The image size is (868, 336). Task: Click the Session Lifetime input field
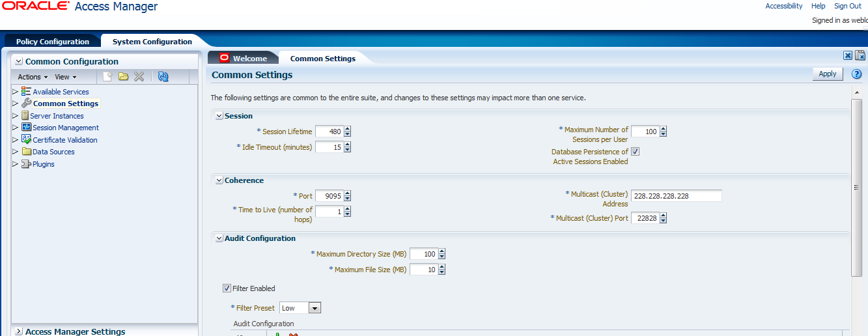point(329,132)
